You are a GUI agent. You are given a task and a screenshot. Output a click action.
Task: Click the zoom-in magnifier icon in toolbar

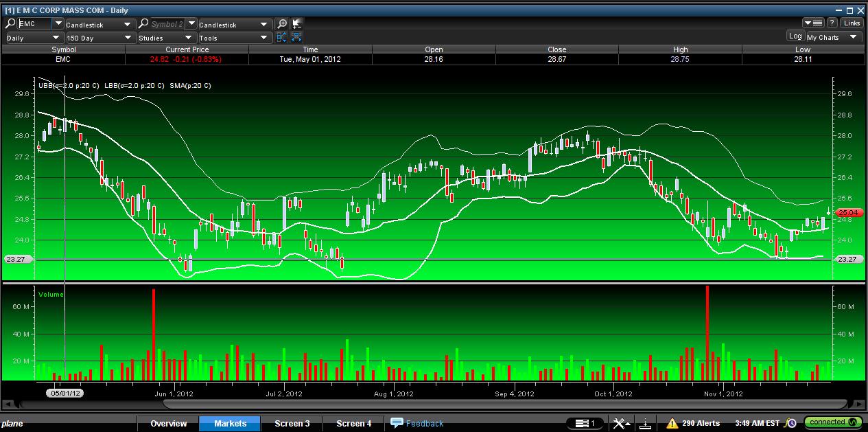click(x=282, y=24)
